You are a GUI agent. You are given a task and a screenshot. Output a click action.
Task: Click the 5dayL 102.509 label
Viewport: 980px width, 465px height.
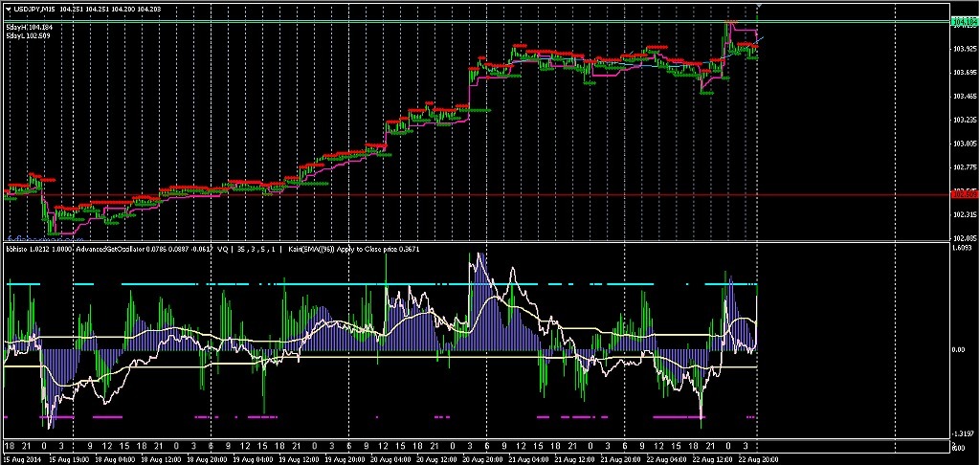pos(30,36)
